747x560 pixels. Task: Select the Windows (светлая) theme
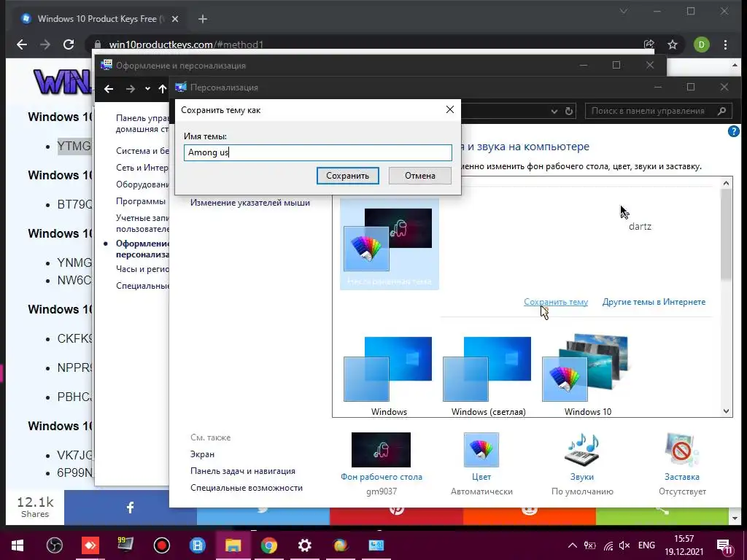(x=488, y=376)
